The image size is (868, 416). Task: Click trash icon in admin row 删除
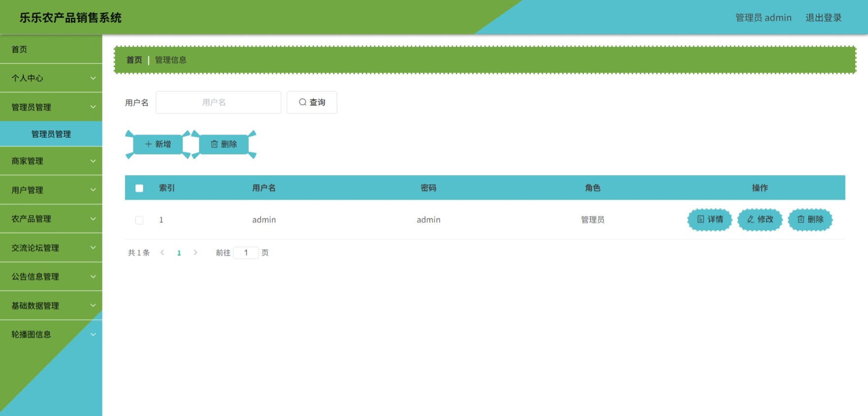point(801,219)
